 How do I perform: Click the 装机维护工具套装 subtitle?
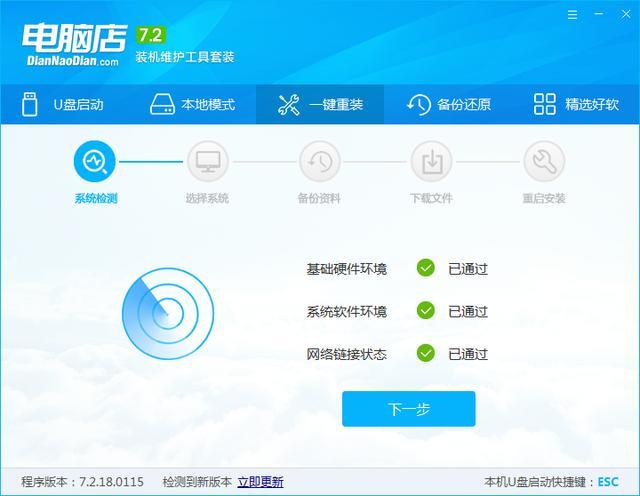click(x=185, y=57)
